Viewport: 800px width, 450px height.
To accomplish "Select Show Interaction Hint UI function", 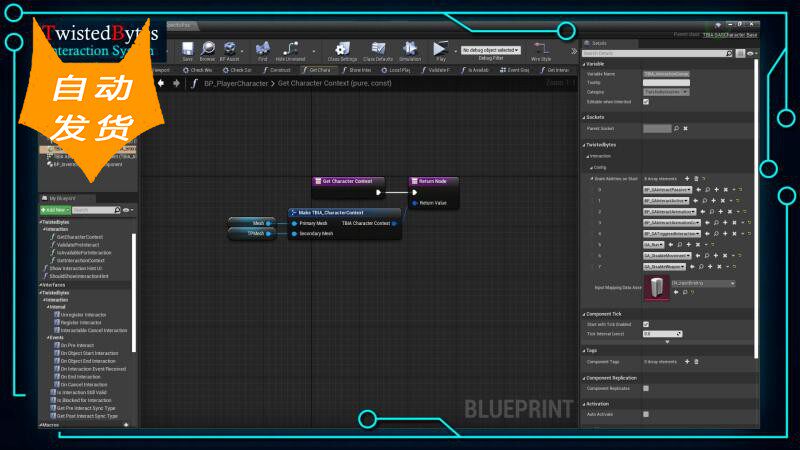I will tap(76, 268).
